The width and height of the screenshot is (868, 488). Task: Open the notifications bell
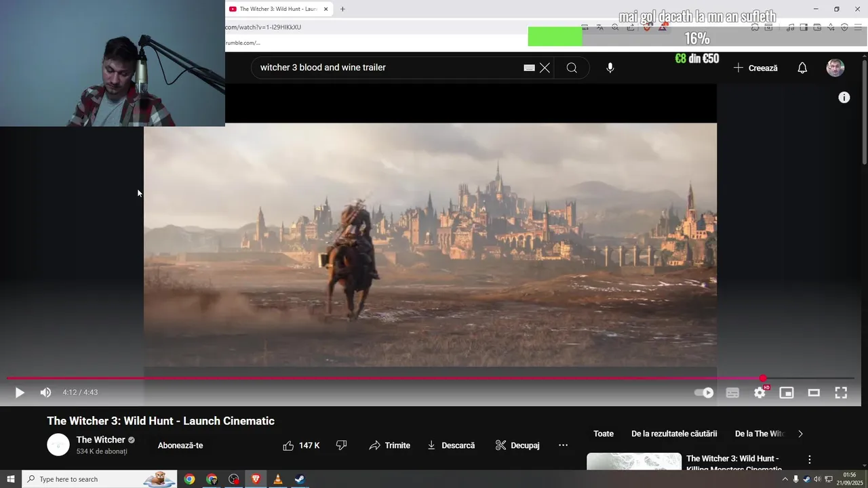[802, 68]
